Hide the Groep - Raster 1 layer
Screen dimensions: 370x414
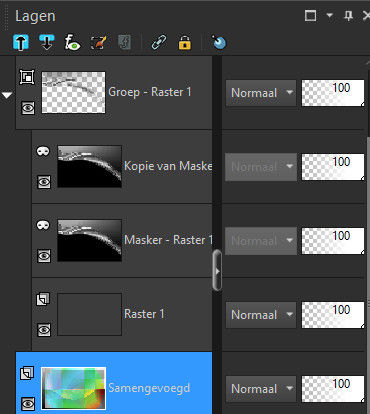pos(28,108)
